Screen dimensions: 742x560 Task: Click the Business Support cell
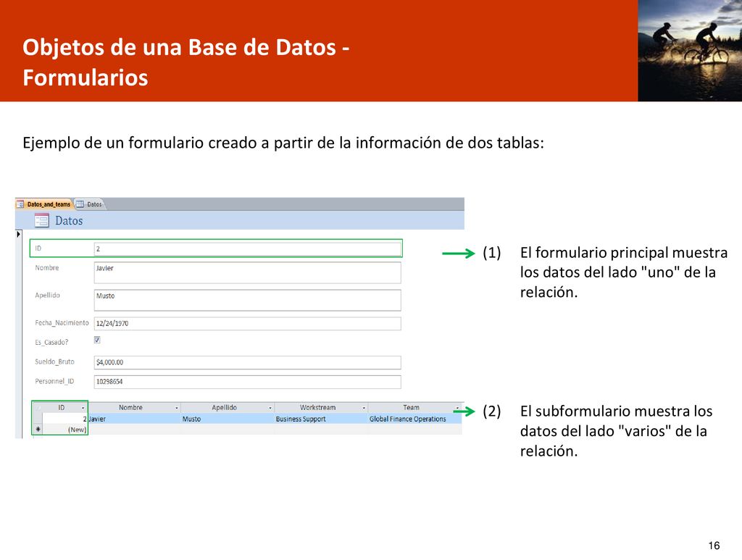click(321, 419)
